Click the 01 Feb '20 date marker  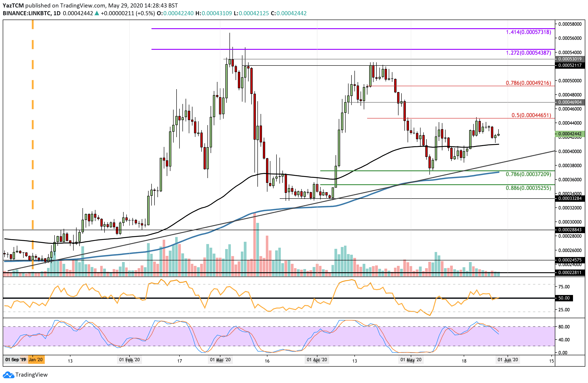pyautogui.click(x=130, y=360)
